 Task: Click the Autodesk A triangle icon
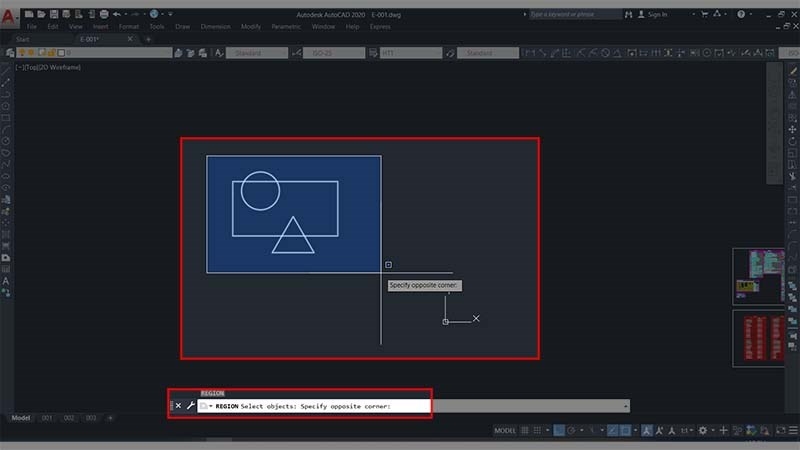click(717, 14)
